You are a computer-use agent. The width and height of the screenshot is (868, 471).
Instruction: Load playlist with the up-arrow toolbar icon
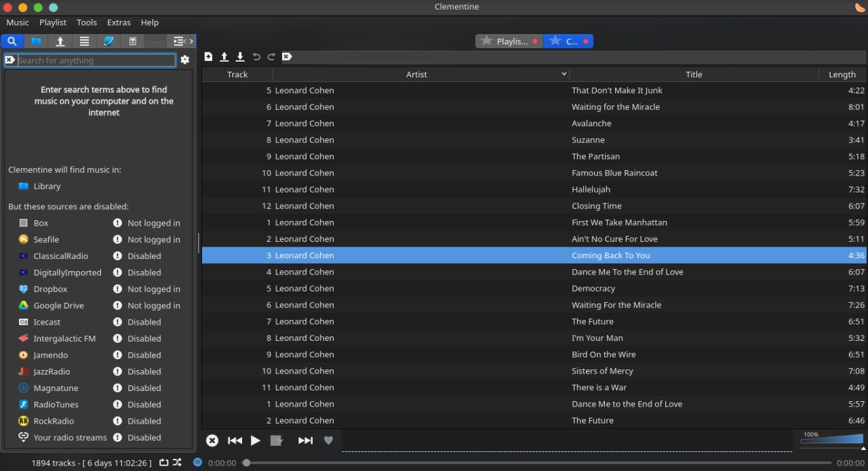click(x=224, y=57)
